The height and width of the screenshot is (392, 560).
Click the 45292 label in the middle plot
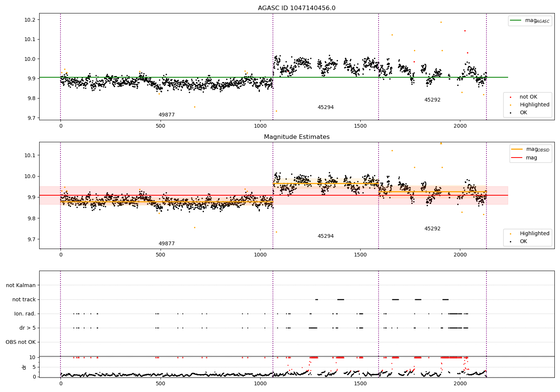[x=432, y=229]
